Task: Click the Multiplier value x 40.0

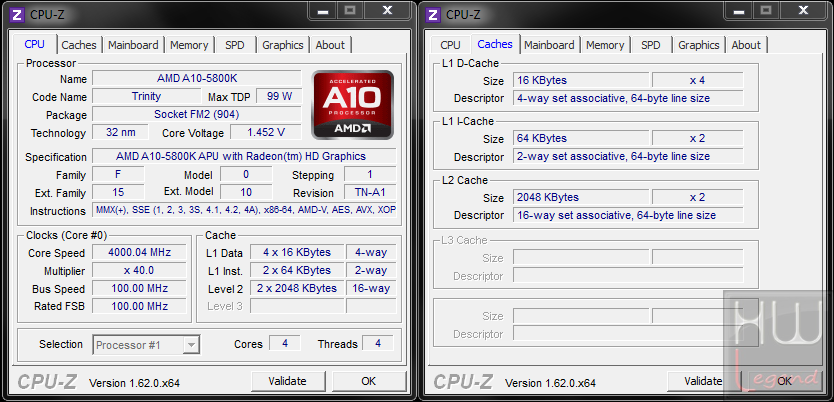Action: 139,271
